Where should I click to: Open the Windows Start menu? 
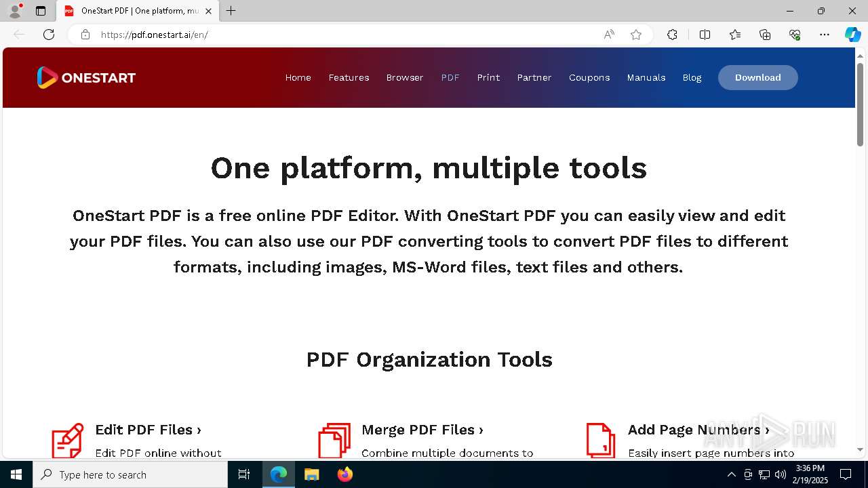16,474
